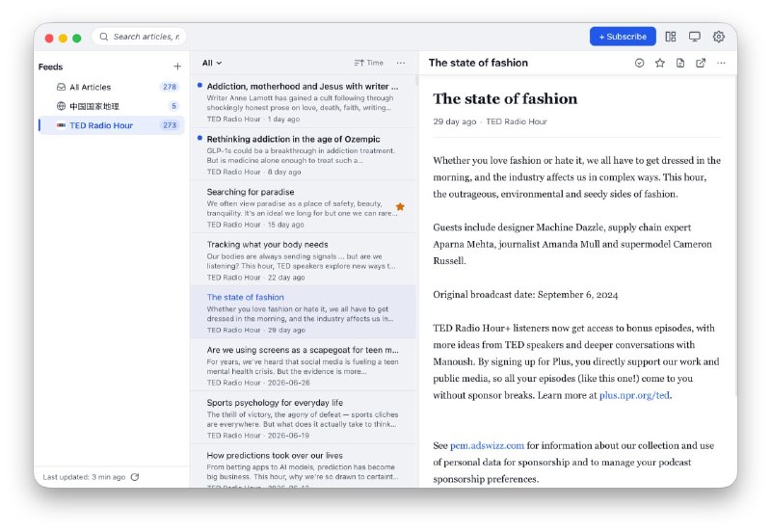Unstar Searching for paradise via orange star

coord(400,206)
